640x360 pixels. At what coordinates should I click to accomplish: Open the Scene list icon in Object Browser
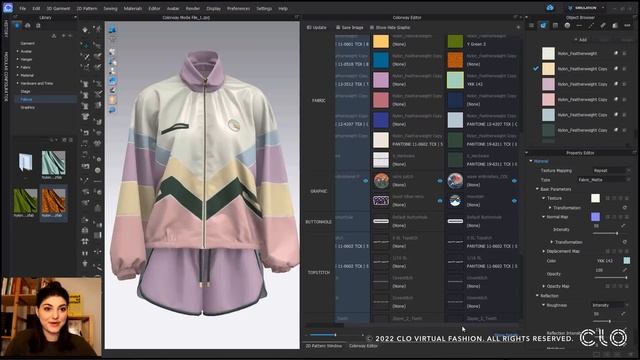(531, 25)
